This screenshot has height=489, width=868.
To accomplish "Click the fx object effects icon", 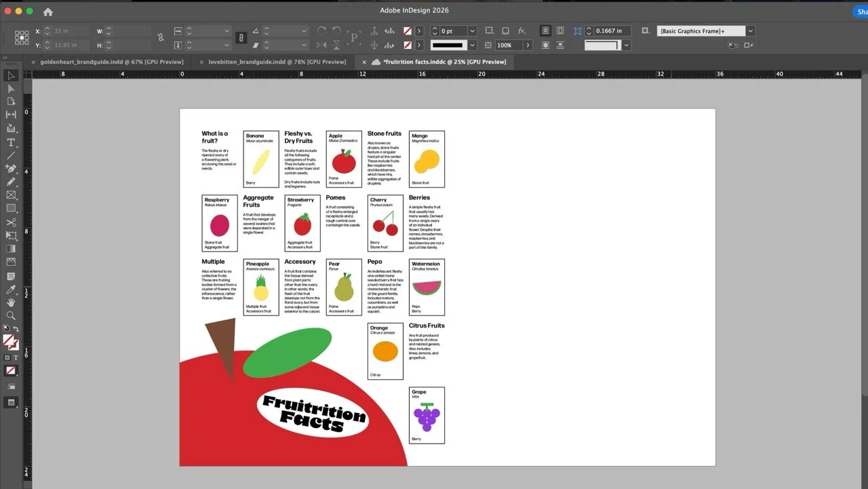I will point(521,31).
